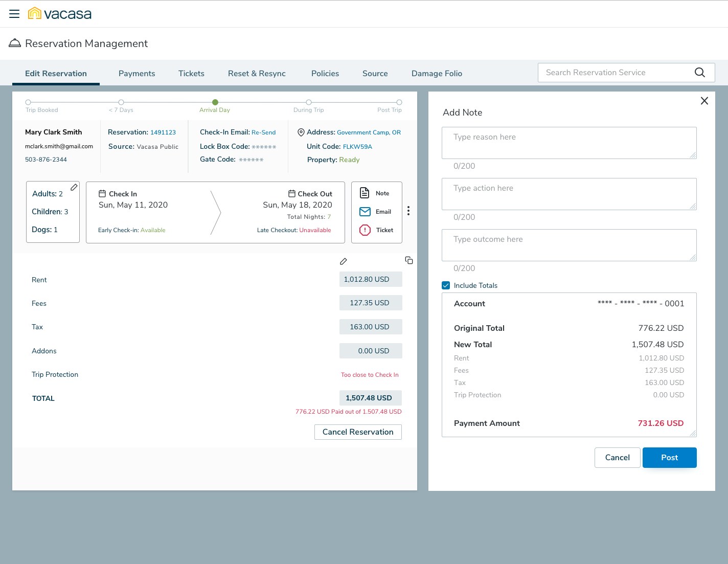The image size is (728, 564).
Task: Click the address location pin icon
Action: coord(301,132)
